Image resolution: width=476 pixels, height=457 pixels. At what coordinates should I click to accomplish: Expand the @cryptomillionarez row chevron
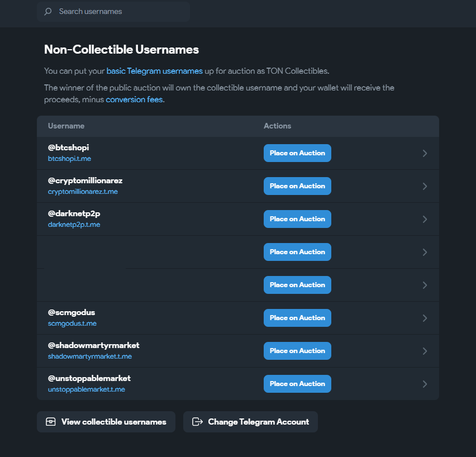click(x=425, y=186)
